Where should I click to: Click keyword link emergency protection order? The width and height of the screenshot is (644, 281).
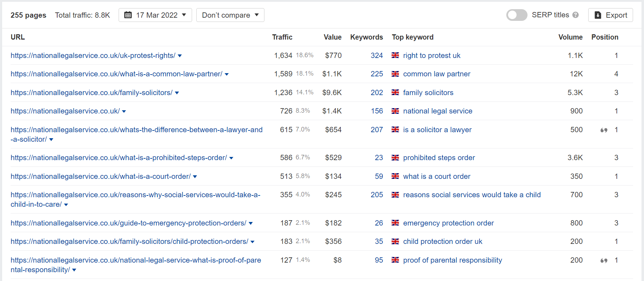448,223
